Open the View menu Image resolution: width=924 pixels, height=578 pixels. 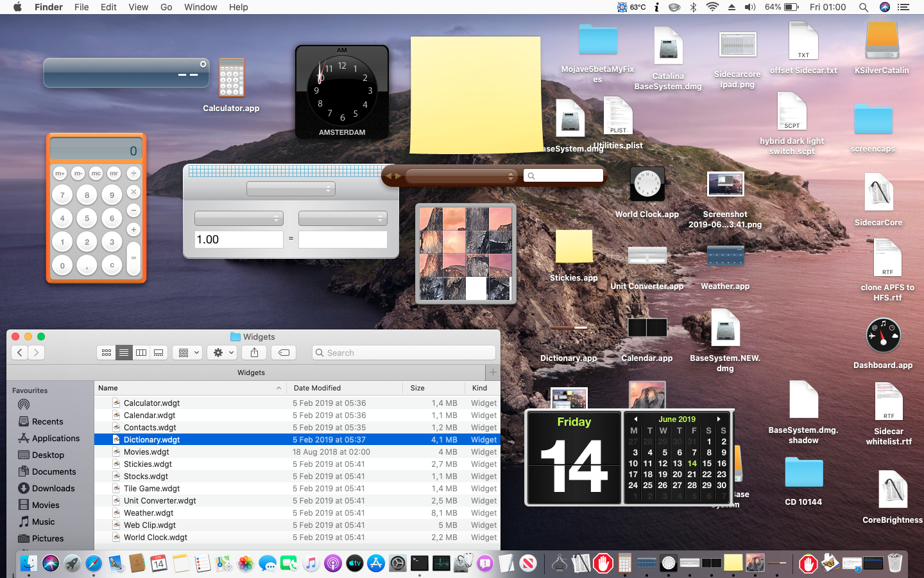tap(139, 7)
